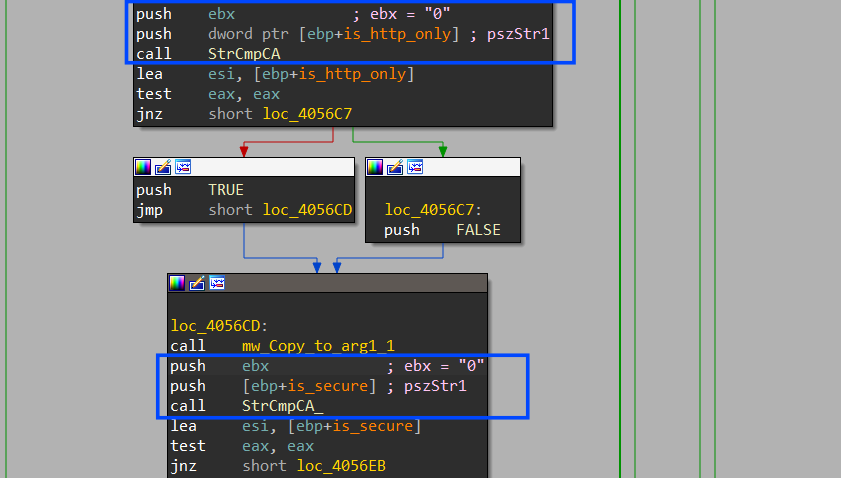
Task: Set node color on the push TRUE node
Action: 143,167
